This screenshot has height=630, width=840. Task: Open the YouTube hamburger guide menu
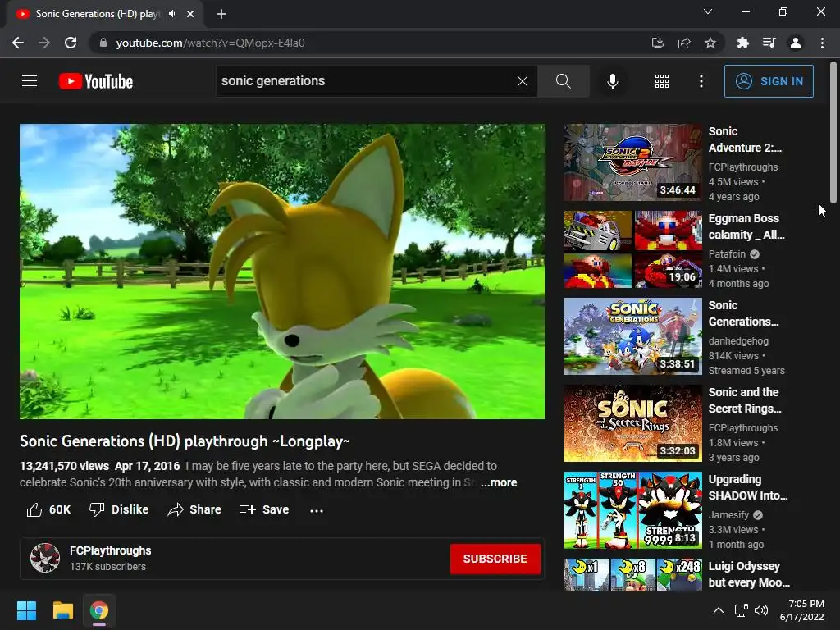point(30,81)
